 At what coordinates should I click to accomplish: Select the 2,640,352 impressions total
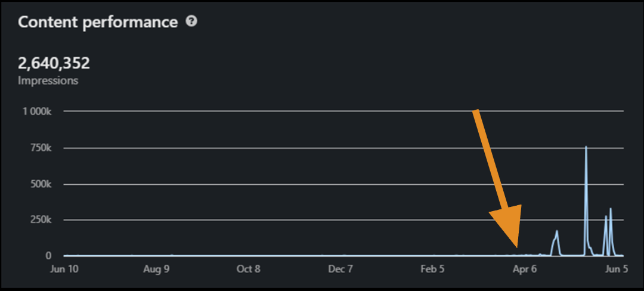pyautogui.click(x=54, y=63)
